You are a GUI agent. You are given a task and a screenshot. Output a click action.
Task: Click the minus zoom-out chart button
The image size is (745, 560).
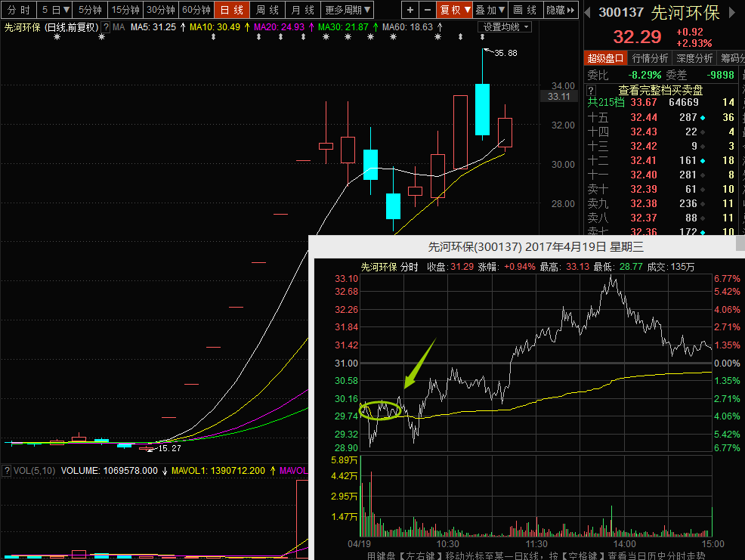coord(427,10)
